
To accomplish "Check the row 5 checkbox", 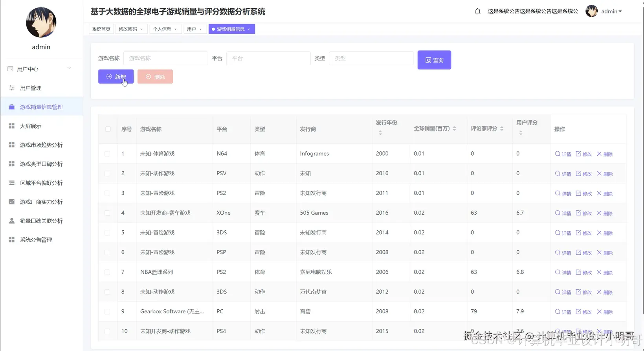I will 107,233.
